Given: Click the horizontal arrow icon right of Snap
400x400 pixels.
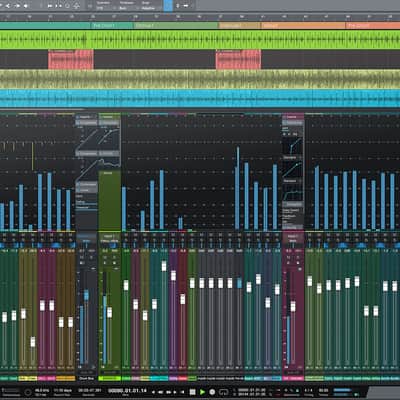Looking at the screenshot, I should tap(186, 6).
